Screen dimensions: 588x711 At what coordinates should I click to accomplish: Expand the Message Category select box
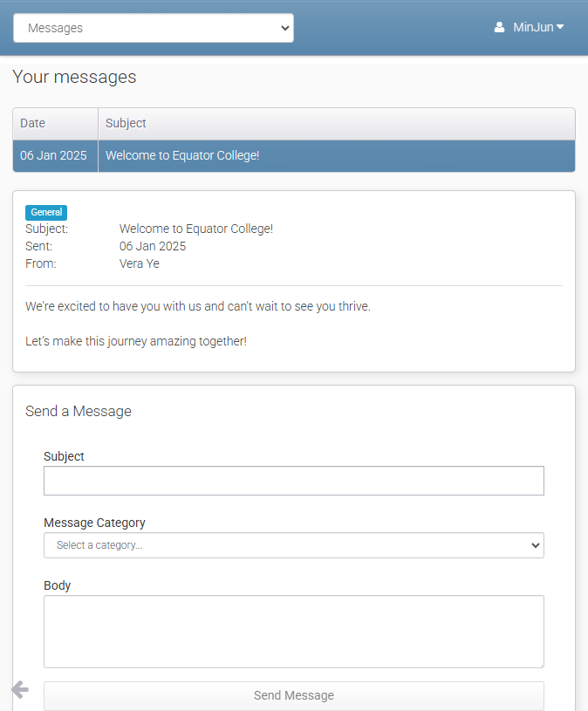click(293, 545)
